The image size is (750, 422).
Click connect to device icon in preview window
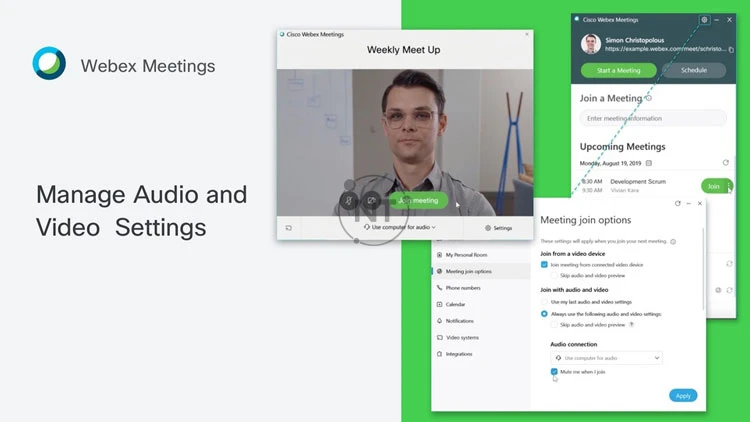coord(288,228)
